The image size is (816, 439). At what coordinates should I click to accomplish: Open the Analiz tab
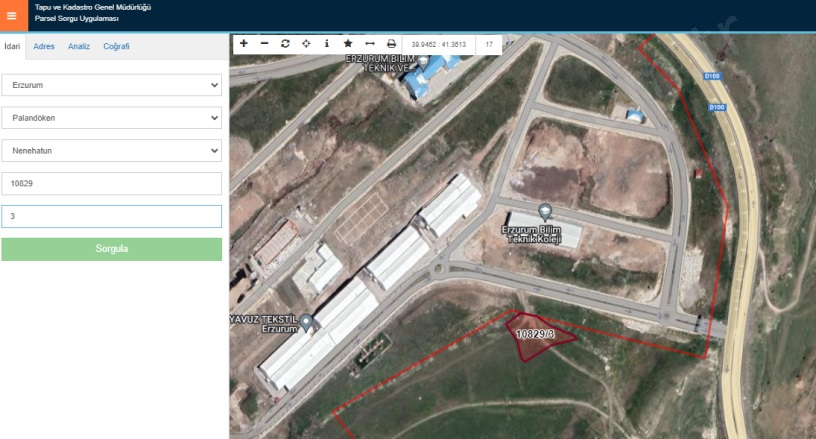pos(79,47)
